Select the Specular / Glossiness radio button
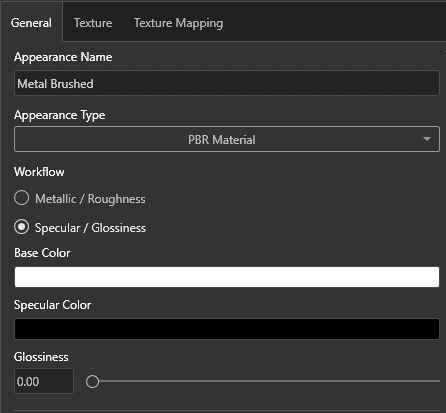 point(22,227)
